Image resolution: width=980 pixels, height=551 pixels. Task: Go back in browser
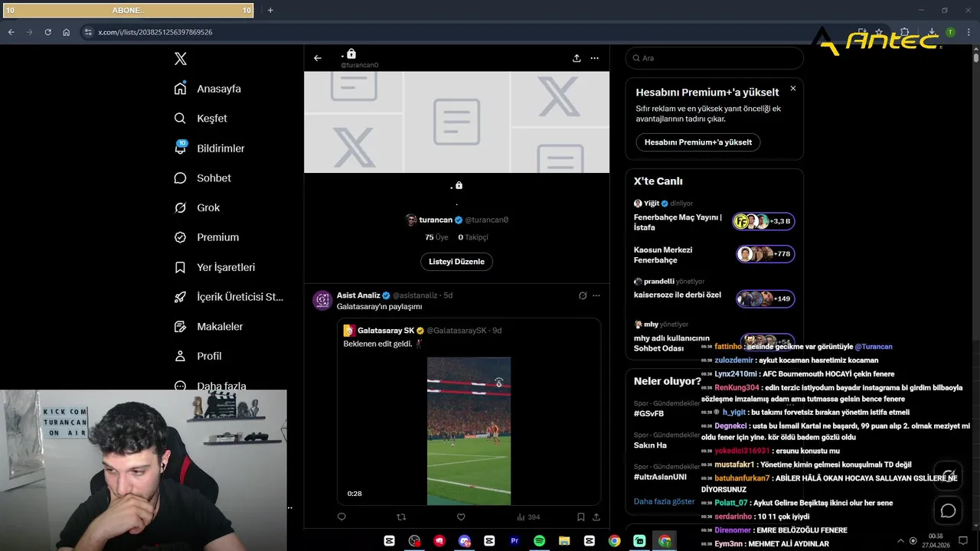click(x=11, y=32)
